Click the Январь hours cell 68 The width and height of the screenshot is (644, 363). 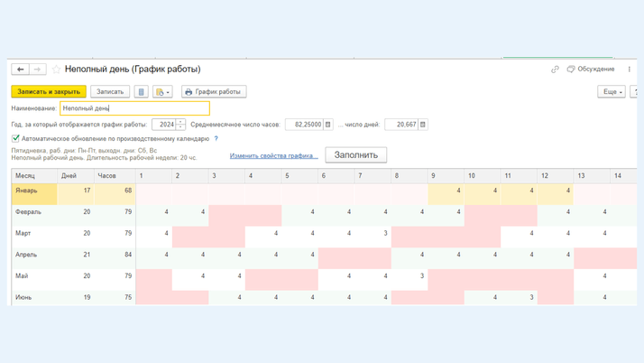pyautogui.click(x=115, y=194)
